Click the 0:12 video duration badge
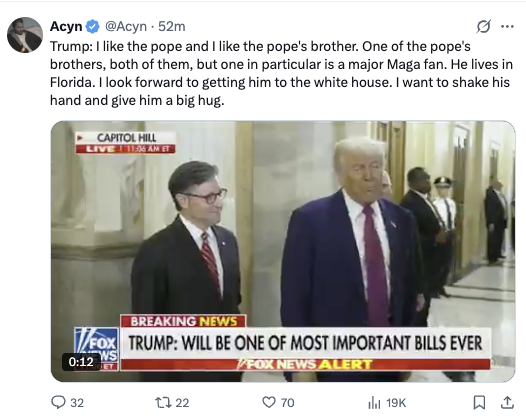The height and width of the screenshot is (417, 526). tap(81, 362)
